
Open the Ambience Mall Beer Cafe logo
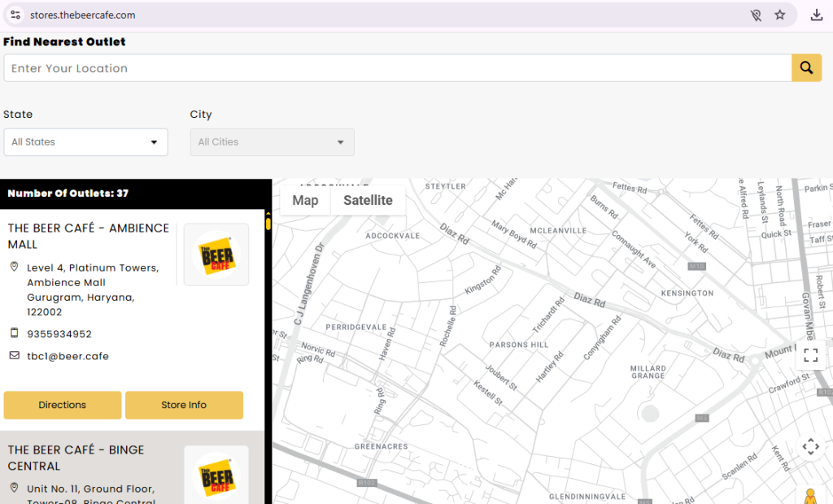[216, 255]
